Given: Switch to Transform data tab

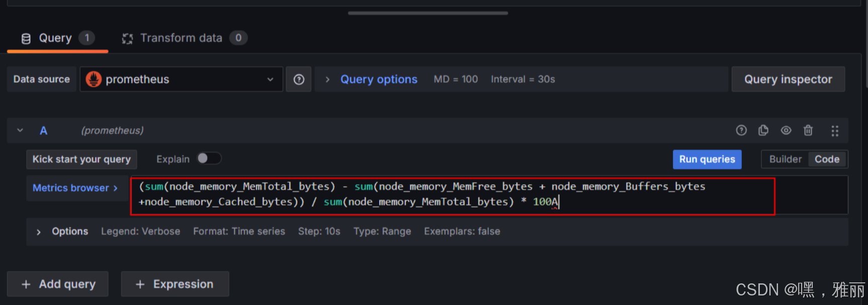Looking at the screenshot, I should click(x=184, y=38).
